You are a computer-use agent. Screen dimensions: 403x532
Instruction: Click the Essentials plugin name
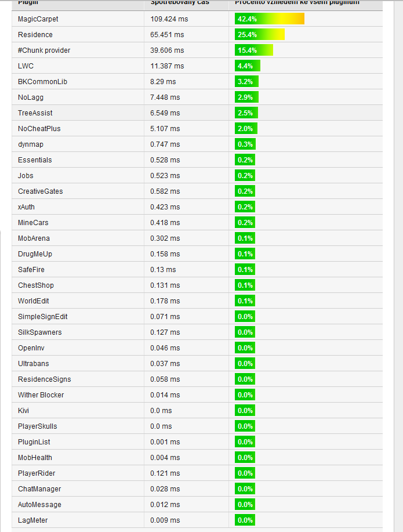click(x=35, y=160)
